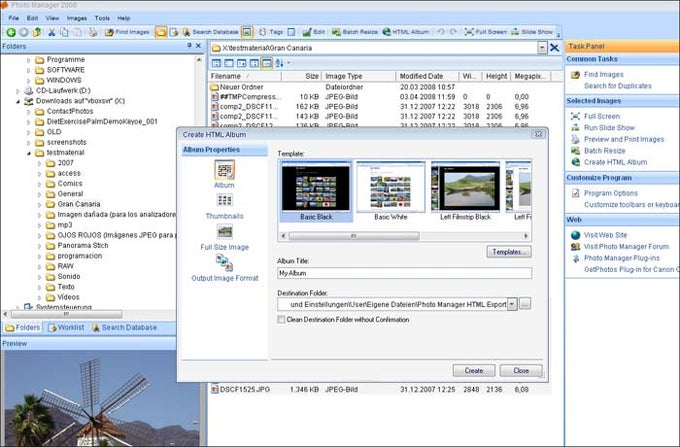Close the Folders panel
The width and height of the screenshot is (680, 447).
[x=198, y=46]
